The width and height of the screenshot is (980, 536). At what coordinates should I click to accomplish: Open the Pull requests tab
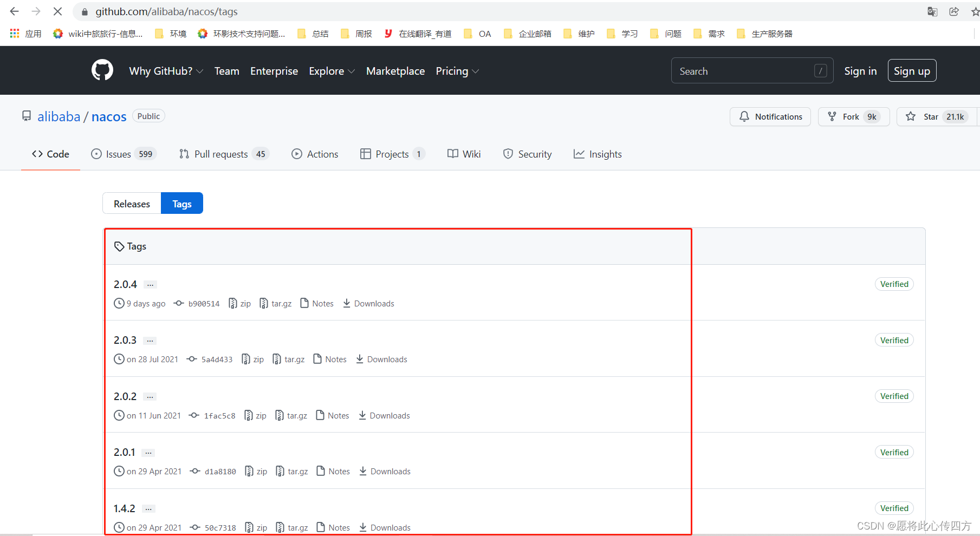coord(224,154)
